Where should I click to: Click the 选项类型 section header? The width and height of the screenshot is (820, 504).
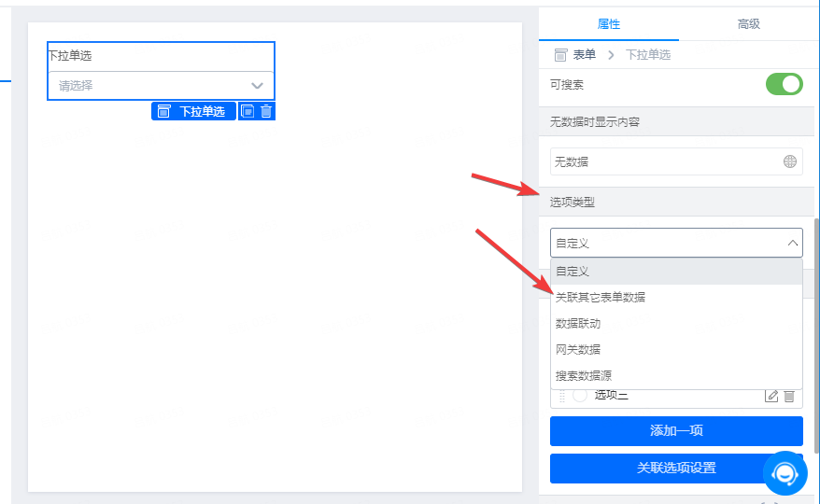click(x=676, y=202)
